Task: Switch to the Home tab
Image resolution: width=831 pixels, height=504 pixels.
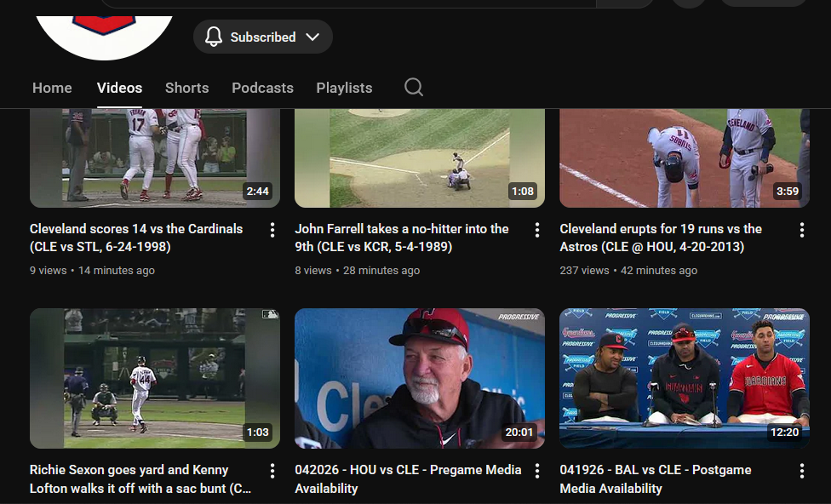Action: click(x=52, y=88)
